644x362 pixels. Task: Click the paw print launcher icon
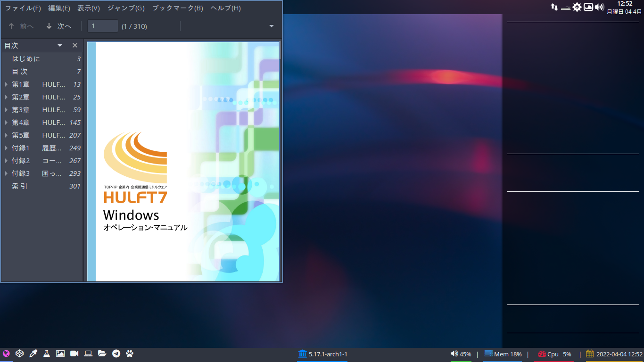130,354
